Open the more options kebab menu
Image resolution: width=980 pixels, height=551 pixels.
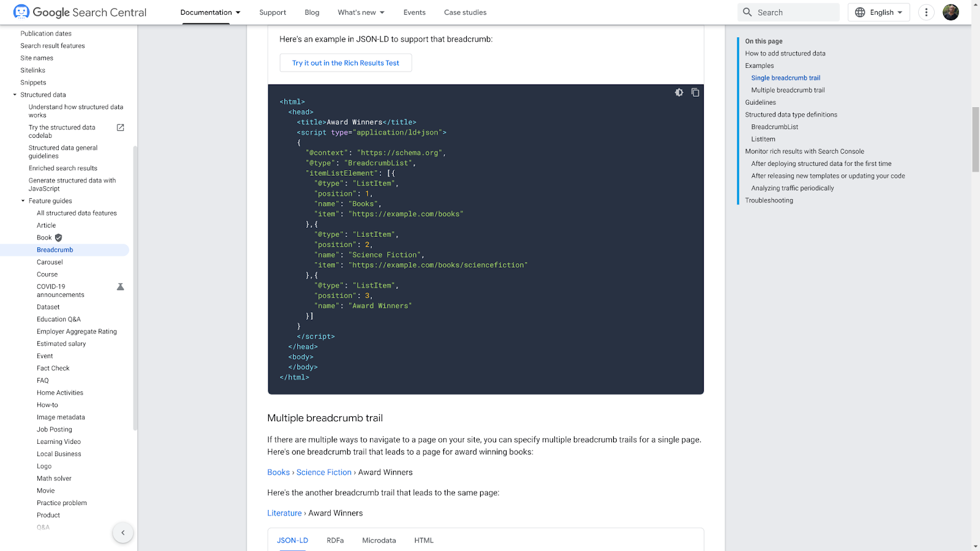coord(926,12)
